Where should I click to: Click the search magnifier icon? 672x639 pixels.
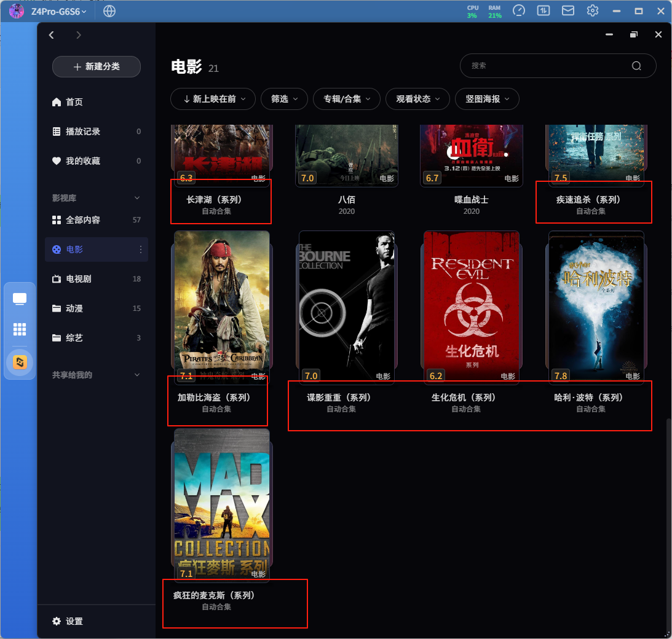(x=636, y=66)
